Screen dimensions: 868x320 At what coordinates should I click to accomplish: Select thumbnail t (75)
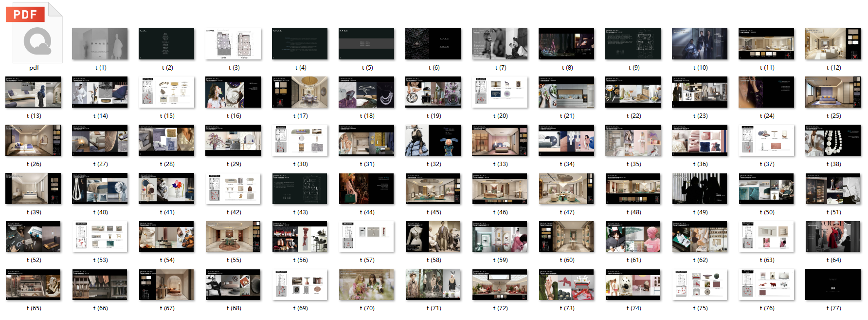pos(700,284)
